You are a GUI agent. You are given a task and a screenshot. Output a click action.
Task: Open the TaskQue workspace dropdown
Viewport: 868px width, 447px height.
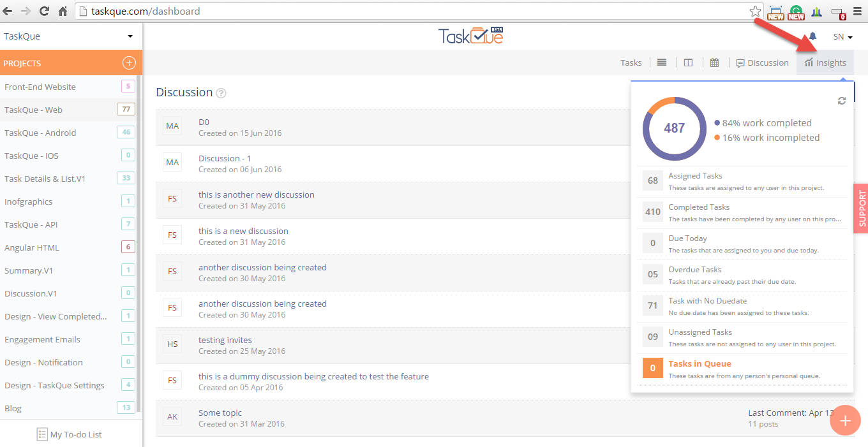pyautogui.click(x=70, y=36)
